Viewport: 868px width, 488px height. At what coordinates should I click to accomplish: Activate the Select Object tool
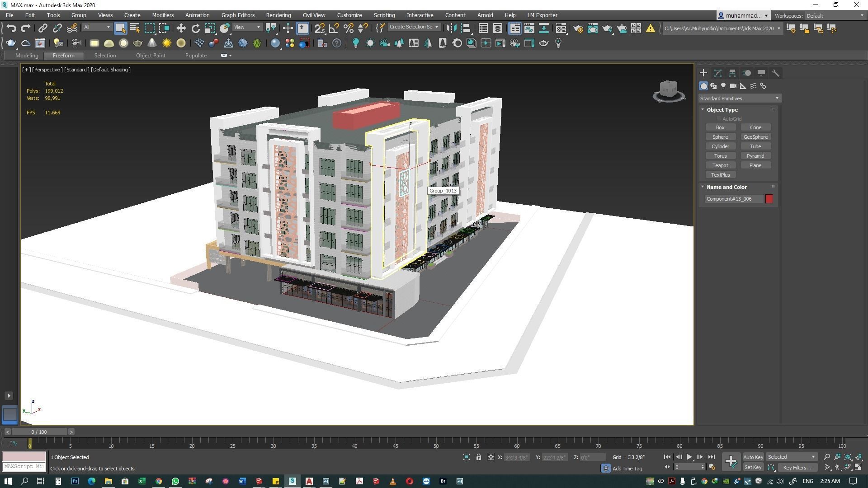[120, 28]
